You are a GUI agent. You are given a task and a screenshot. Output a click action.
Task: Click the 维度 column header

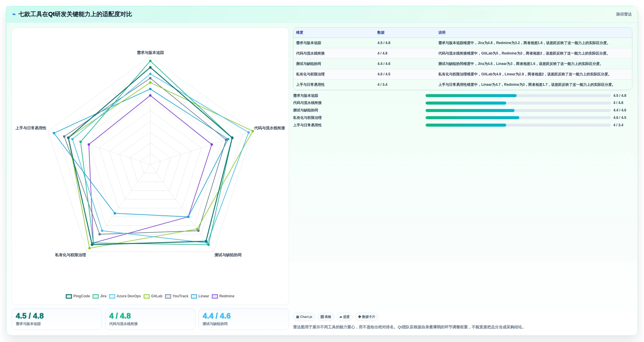(x=300, y=32)
